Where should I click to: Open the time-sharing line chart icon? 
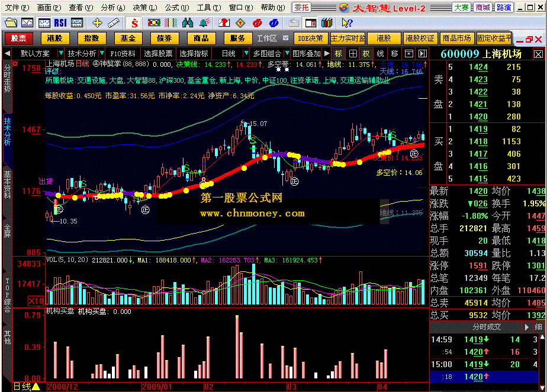[27, 23]
